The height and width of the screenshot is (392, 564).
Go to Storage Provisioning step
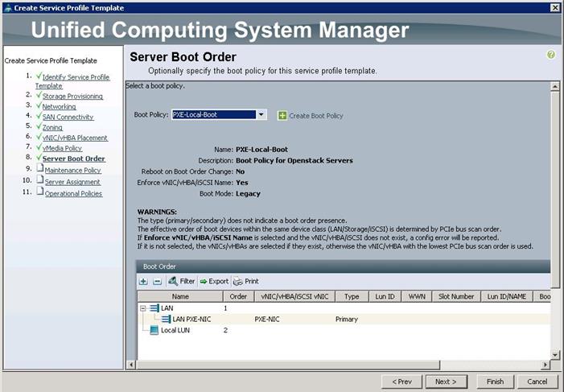(72, 96)
